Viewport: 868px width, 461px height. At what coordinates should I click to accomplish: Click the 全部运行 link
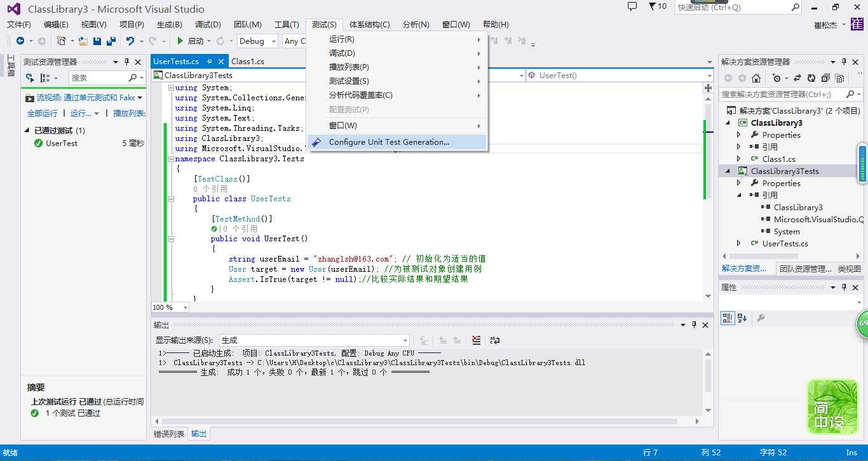point(42,113)
